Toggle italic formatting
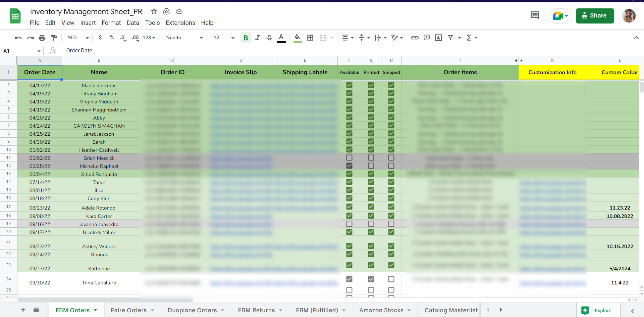The image size is (644, 317). (x=258, y=38)
